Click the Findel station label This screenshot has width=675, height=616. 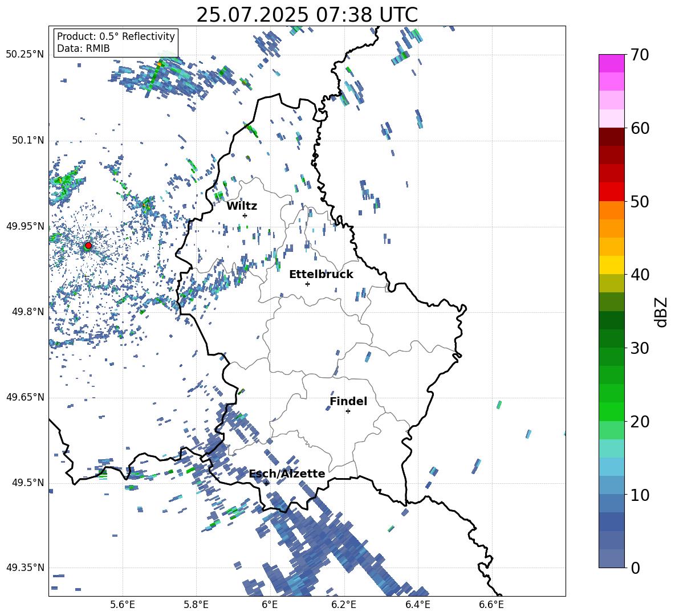348,401
